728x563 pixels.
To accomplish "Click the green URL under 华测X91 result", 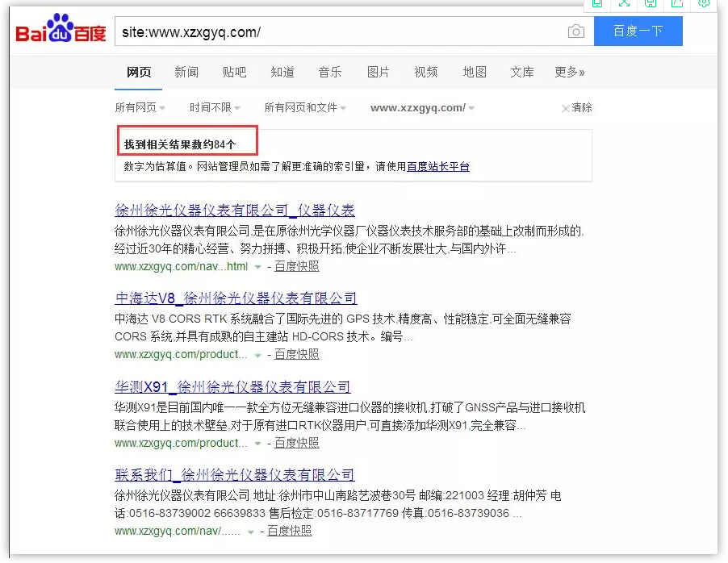I will [x=181, y=443].
